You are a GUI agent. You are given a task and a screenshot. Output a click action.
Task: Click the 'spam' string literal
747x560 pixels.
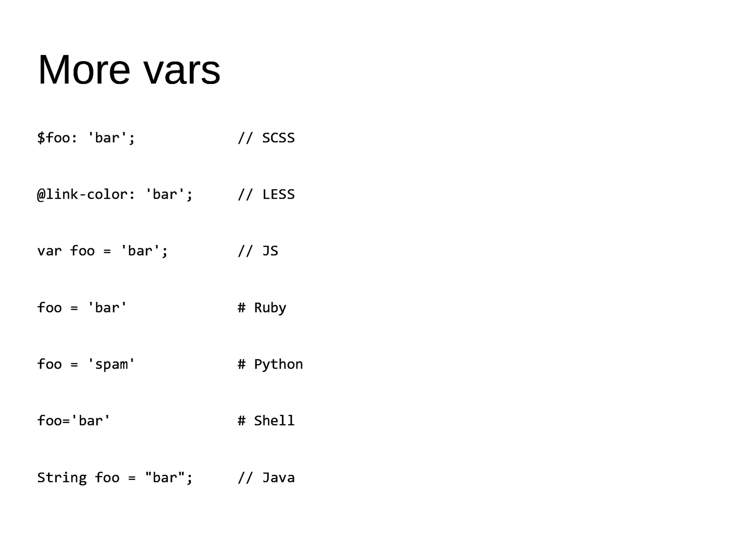(x=111, y=364)
